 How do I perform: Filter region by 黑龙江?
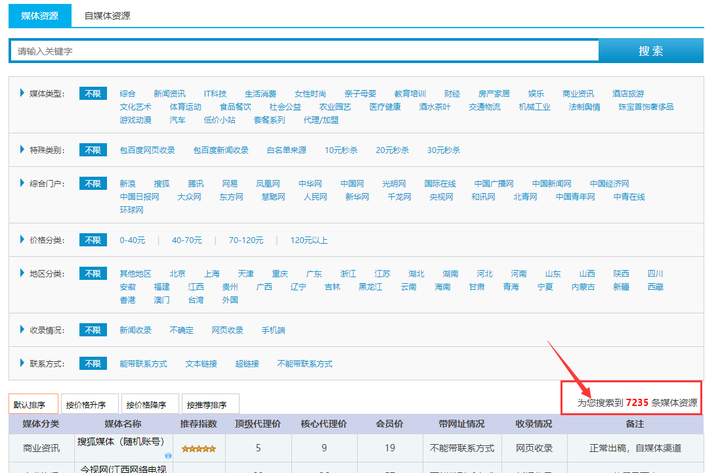pyautogui.click(x=371, y=287)
